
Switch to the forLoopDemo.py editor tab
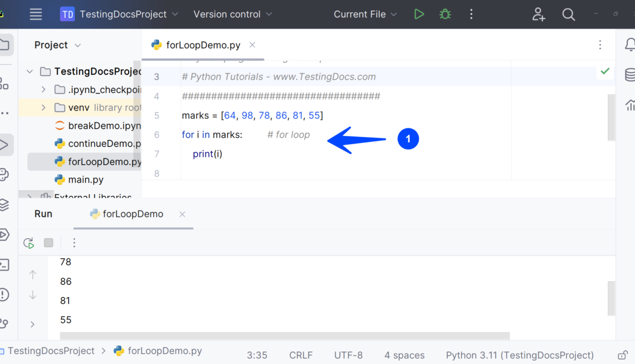click(x=203, y=45)
